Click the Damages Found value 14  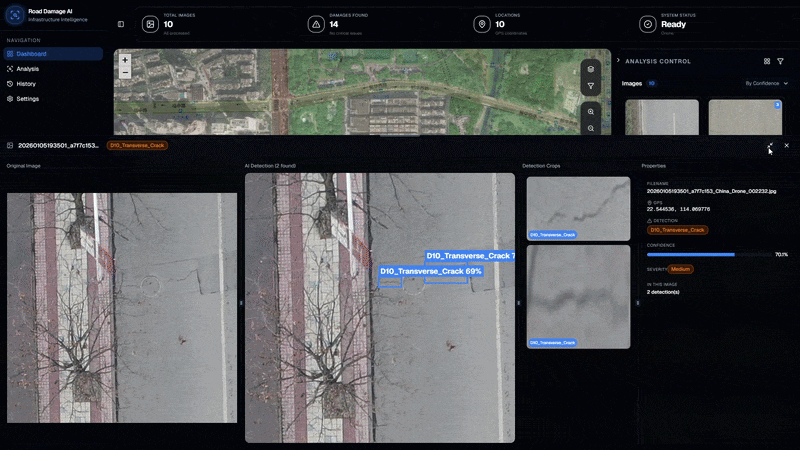[x=334, y=24]
